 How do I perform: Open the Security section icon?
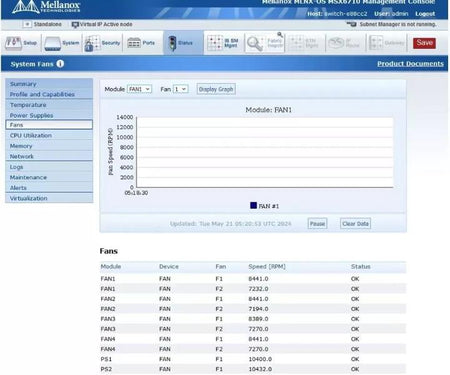[92, 43]
